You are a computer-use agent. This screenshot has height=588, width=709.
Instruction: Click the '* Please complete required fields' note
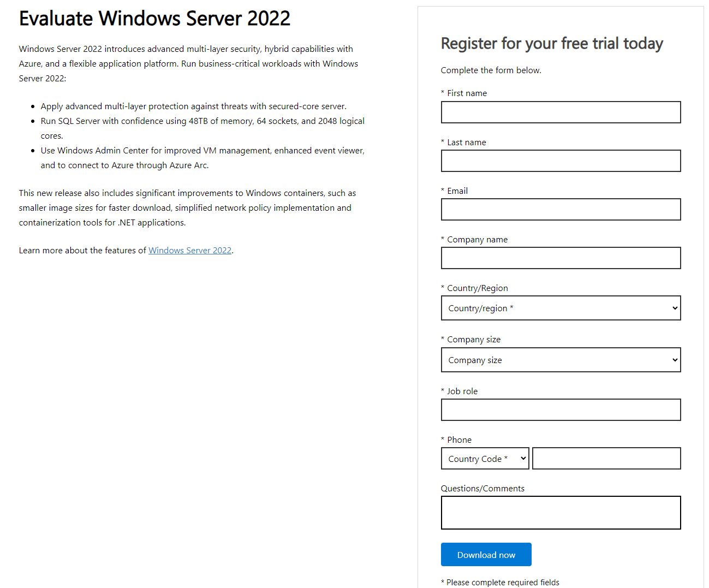click(x=500, y=583)
